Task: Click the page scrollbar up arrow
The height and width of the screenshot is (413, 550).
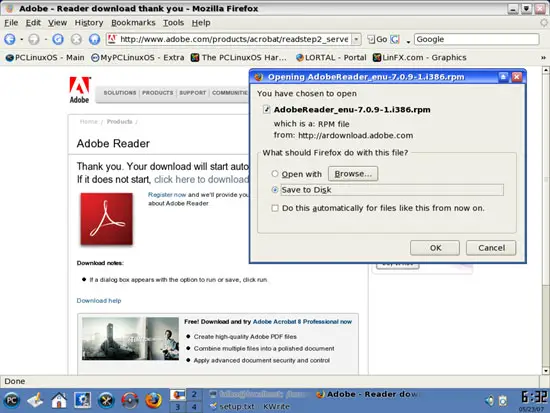Action: (x=545, y=70)
